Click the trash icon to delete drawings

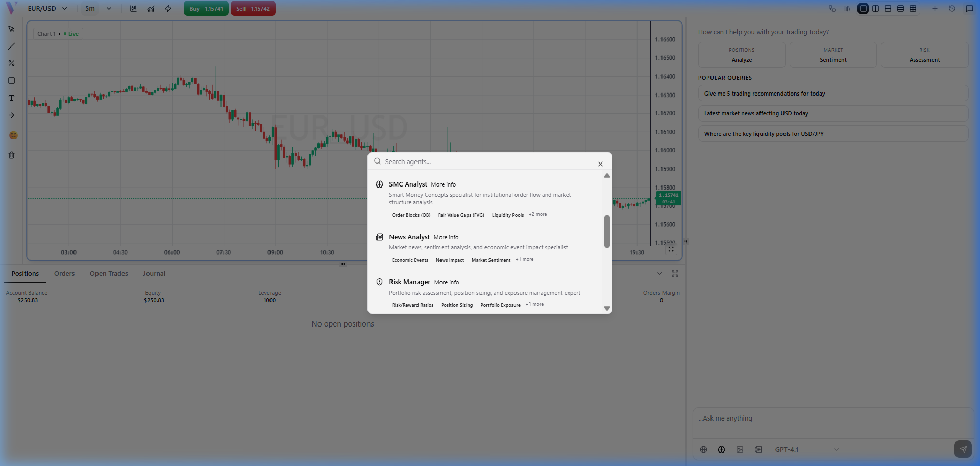pyautogui.click(x=11, y=155)
